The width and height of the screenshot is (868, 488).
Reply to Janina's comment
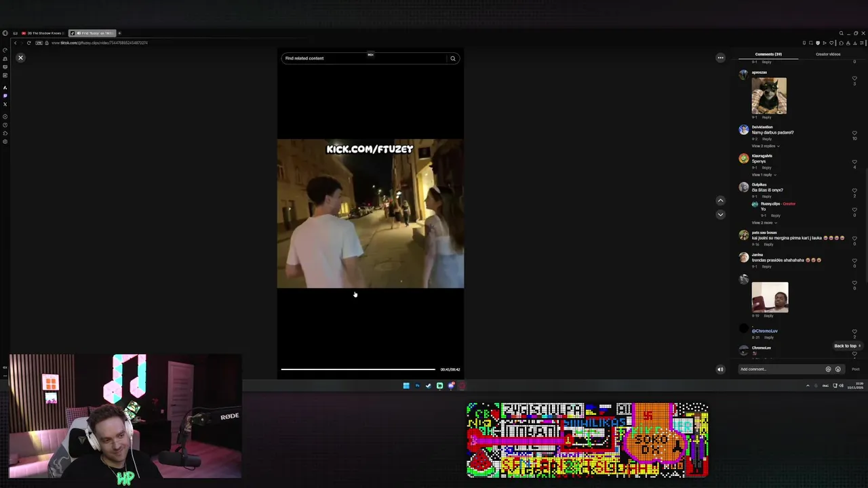point(767,266)
